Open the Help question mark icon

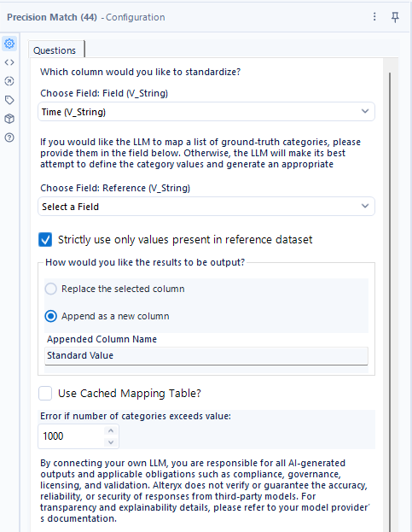pyautogui.click(x=9, y=137)
